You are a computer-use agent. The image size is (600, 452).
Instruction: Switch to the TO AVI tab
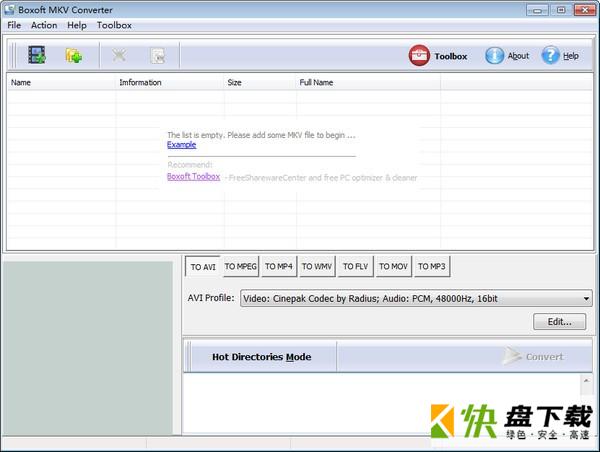pos(203,267)
